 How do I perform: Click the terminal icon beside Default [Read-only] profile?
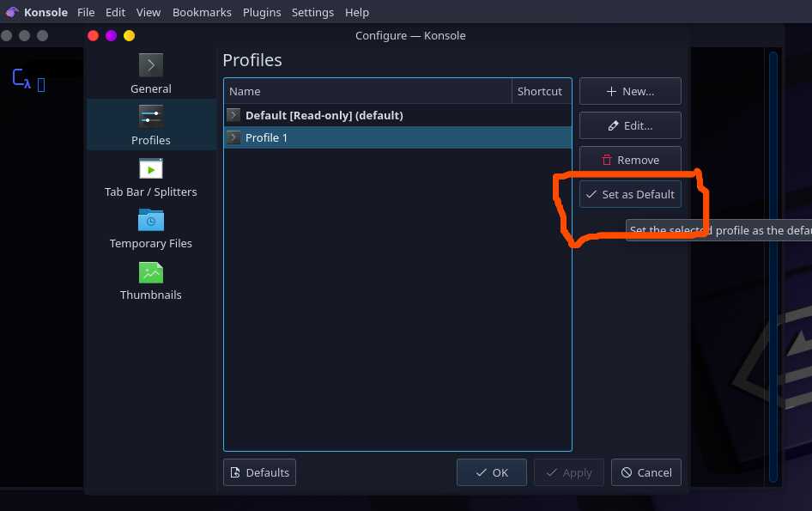pos(233,115)
